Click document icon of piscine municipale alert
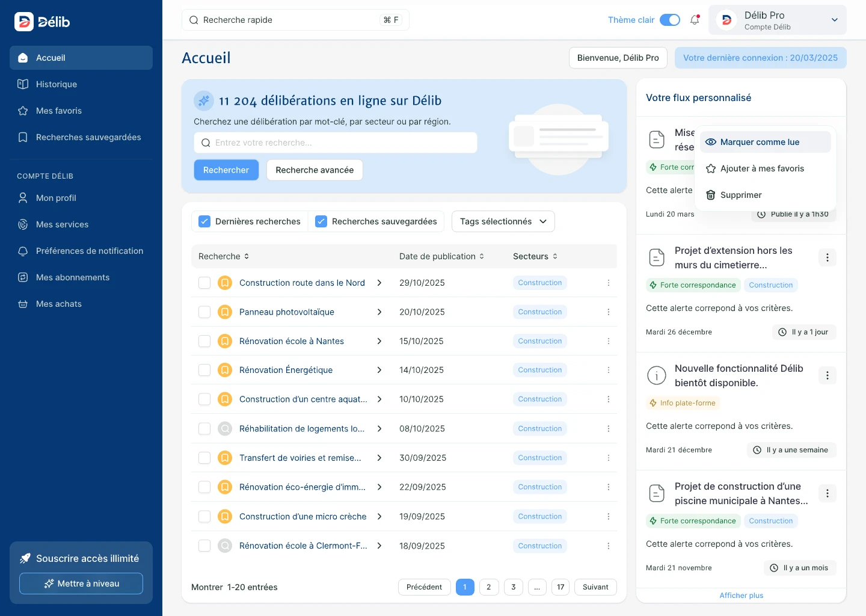Image resolution: width=866 pixels, height=616 pixels. click(657, 493)
